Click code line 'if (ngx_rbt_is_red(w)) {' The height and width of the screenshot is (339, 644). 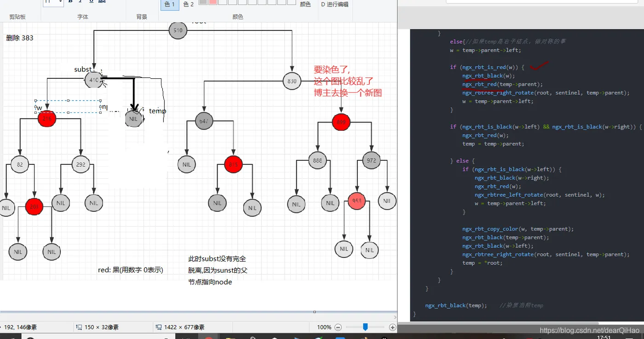[487, 67]
